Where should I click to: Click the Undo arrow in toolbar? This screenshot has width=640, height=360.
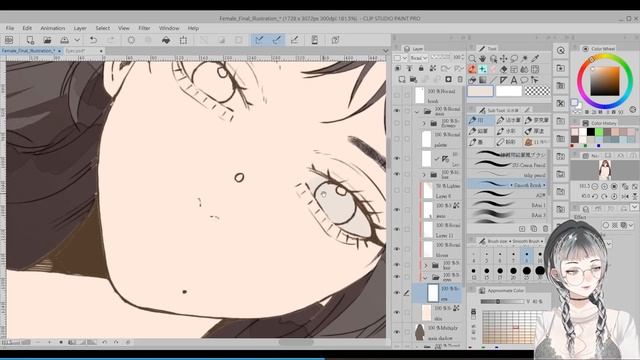click(93, 40)
